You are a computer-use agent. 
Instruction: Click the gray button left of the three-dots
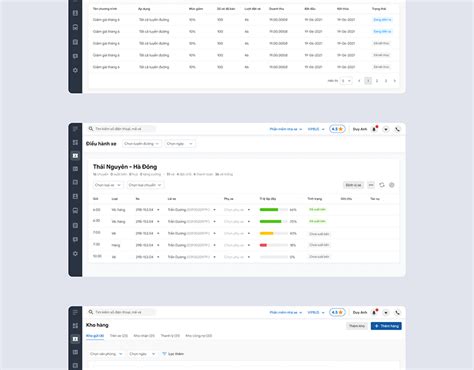[353, 185]
